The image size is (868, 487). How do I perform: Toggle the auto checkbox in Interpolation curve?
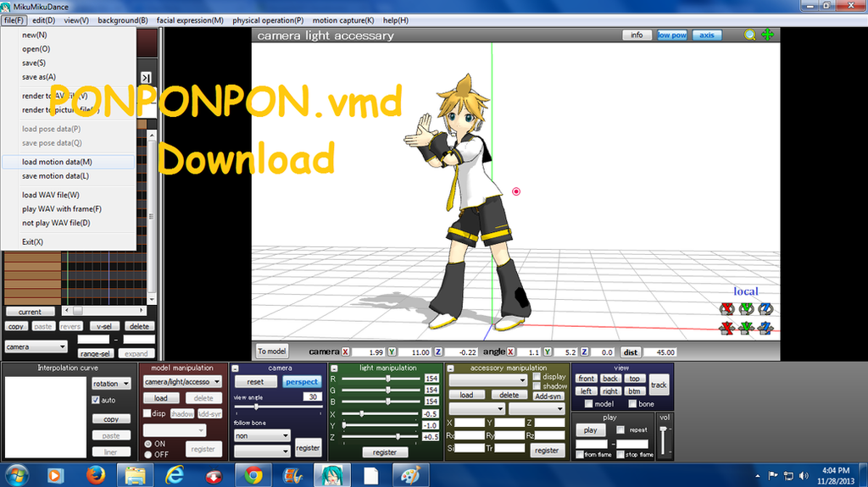(x=96, y=400)
